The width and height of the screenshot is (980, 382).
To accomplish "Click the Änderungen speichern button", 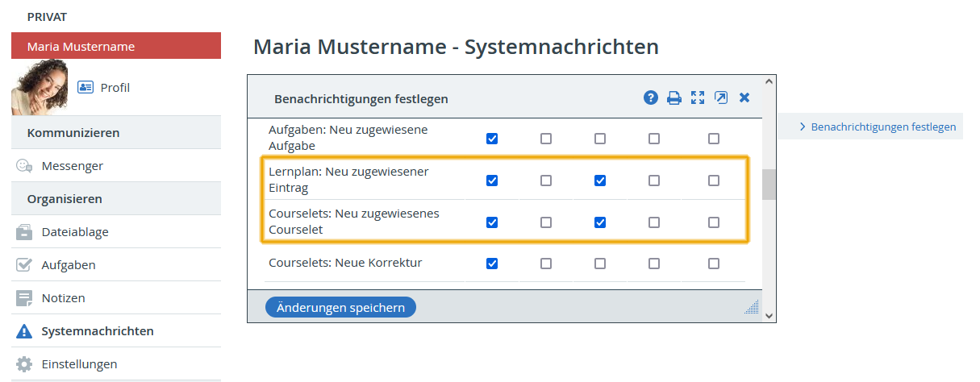I will pos(340,307).
